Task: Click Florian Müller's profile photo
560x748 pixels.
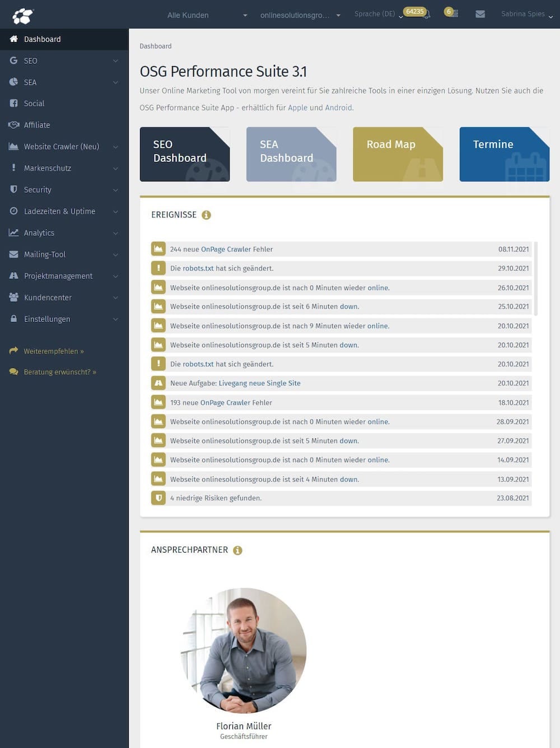Action: tap(244, 651)
